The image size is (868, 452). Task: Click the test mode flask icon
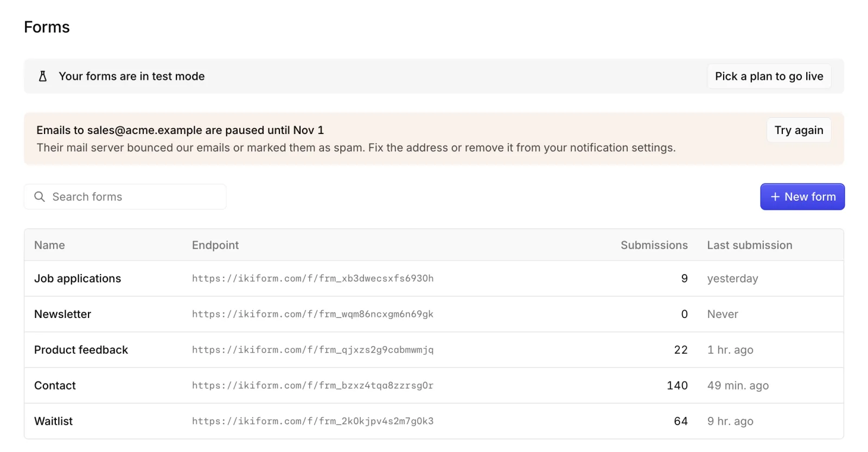click(x=43, y=77)
